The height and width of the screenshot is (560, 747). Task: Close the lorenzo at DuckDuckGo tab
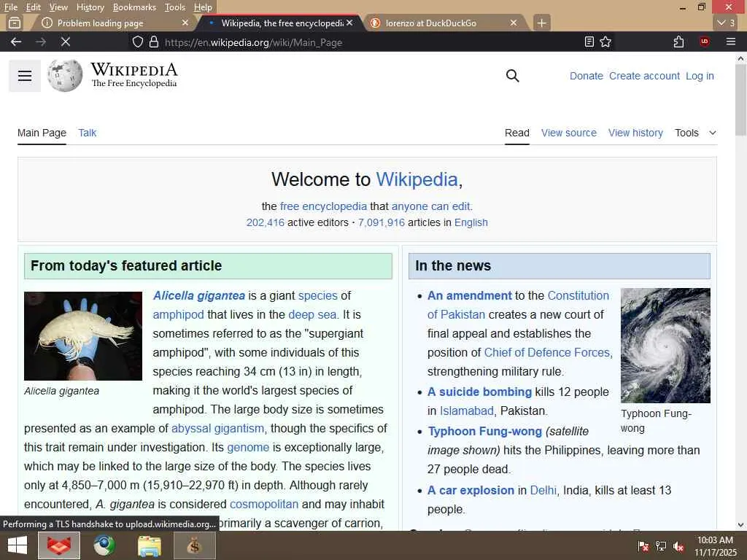point(514,23)
